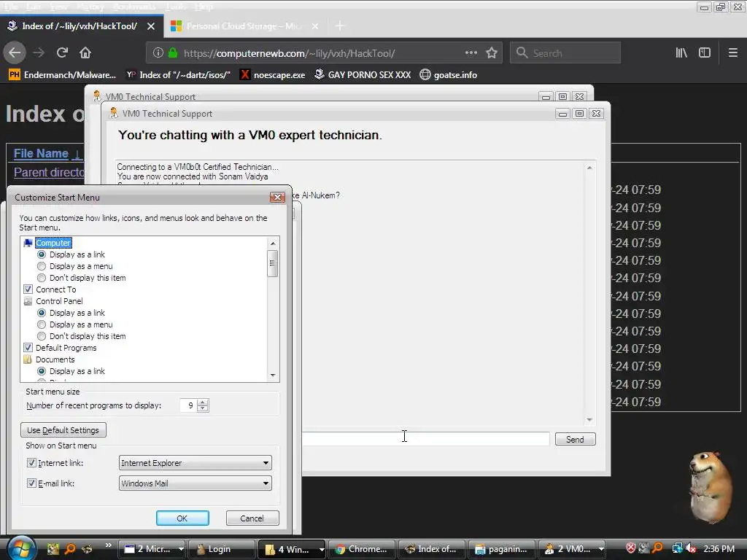Screen dimensions: 747x560
Task: Sort by File Name column link
Action: point(41,153)
